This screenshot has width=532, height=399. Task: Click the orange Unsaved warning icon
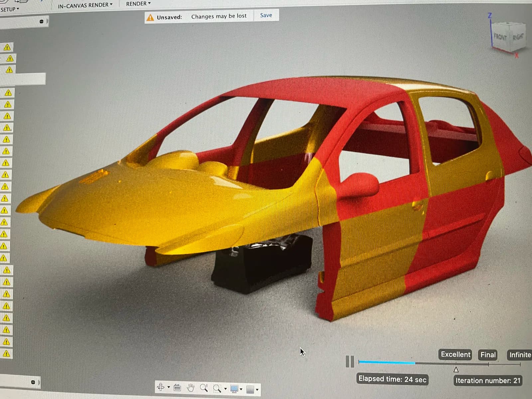(x=150, y=17)
